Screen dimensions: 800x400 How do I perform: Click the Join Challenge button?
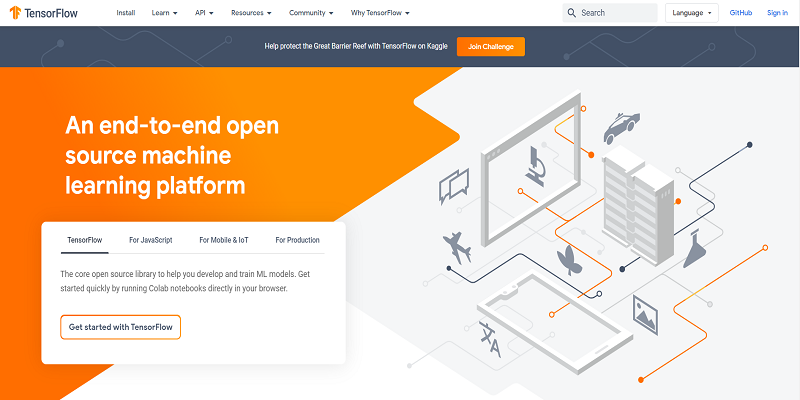(x=490, y=47)
